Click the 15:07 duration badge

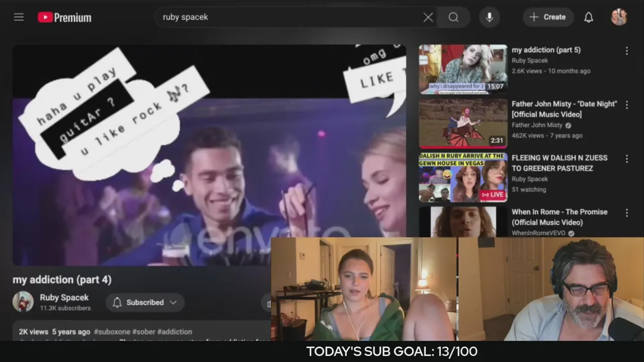point(495,86)
